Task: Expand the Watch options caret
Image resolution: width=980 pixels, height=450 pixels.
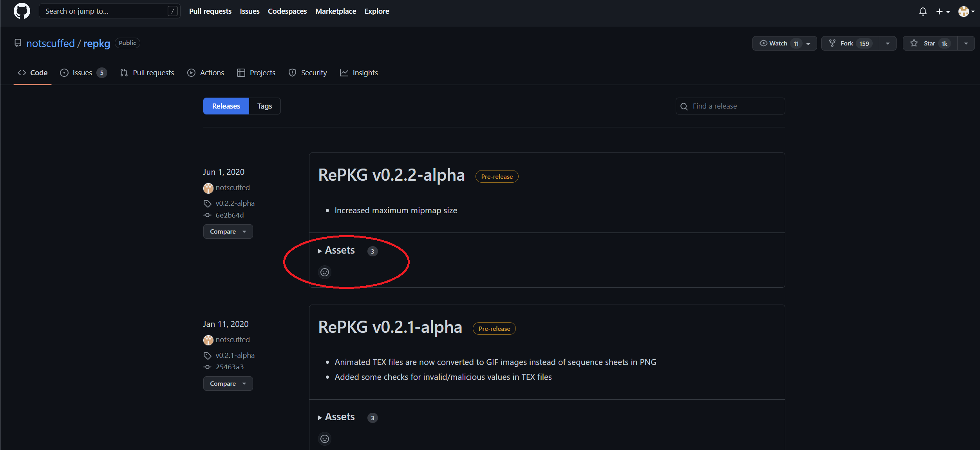Action: click(x=808, y=44)
